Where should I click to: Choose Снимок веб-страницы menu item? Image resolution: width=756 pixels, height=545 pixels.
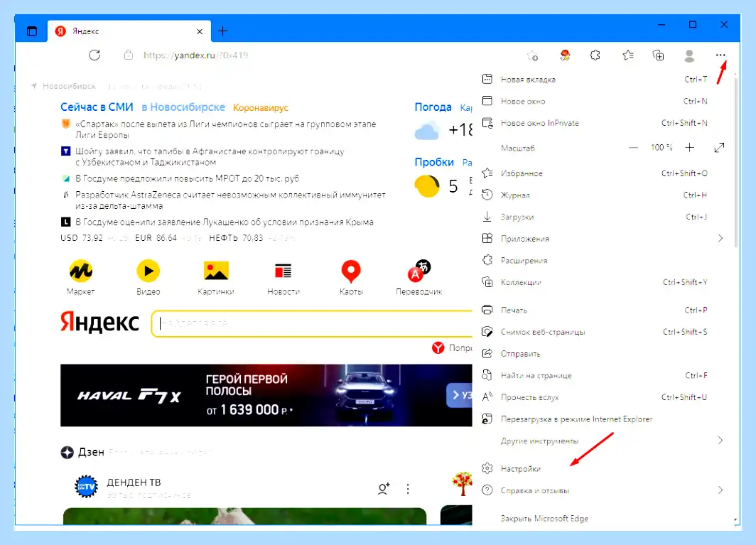click(603, 332)
